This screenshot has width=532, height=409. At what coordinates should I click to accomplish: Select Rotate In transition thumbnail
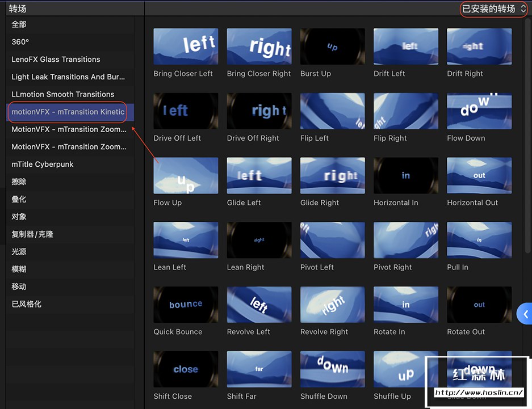[406, 305]
